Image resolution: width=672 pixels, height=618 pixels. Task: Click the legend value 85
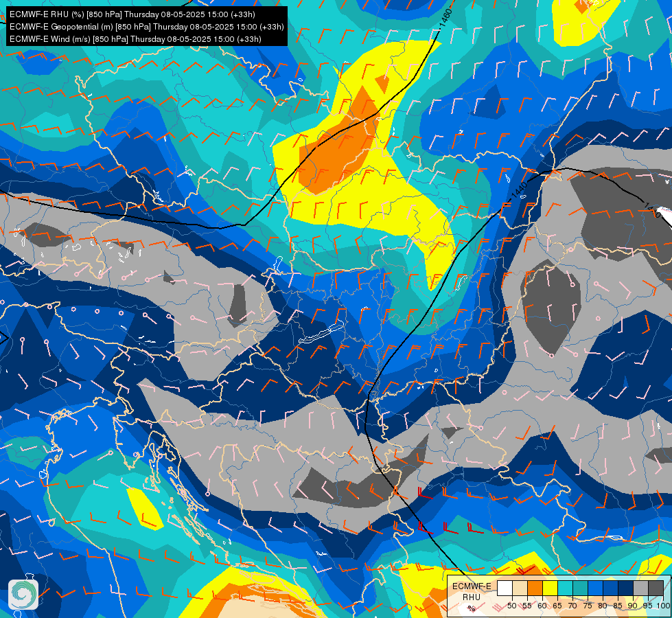pos(618,606)
